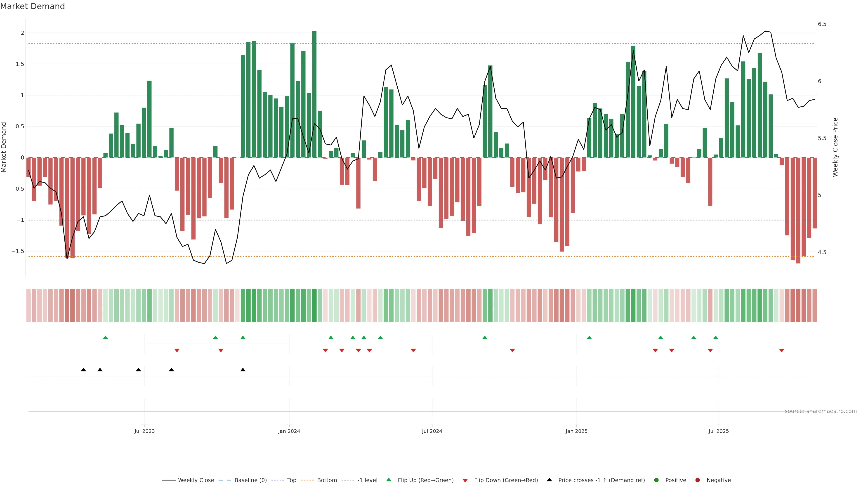This screenshot has width=868, height=488.
Task: Click the Jan 2025 x-axis label
Action: (576, 431)
